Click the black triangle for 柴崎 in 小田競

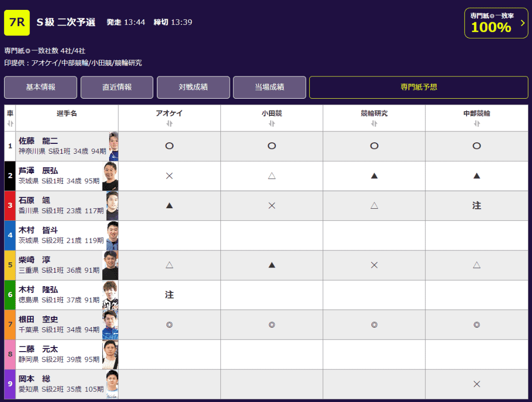point(271,265)
